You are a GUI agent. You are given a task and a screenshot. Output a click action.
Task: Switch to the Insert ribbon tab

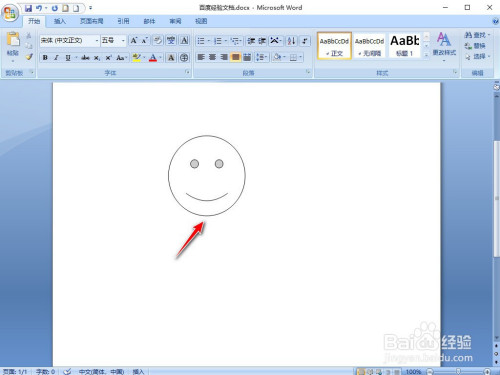pos(60,21)
